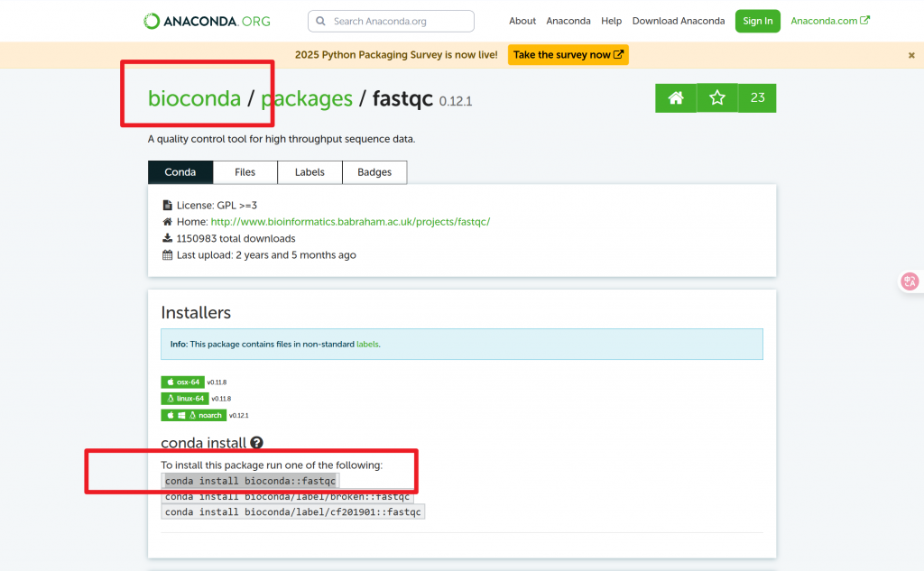Click the Sign In button
The width and height of the screenshot is (924, 571).
[758, 22]
